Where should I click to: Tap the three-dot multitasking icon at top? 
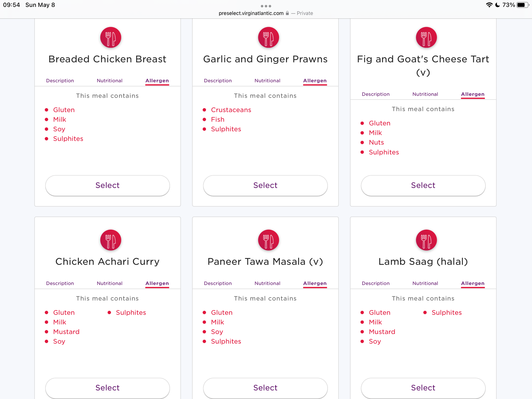tap(266, 6)
